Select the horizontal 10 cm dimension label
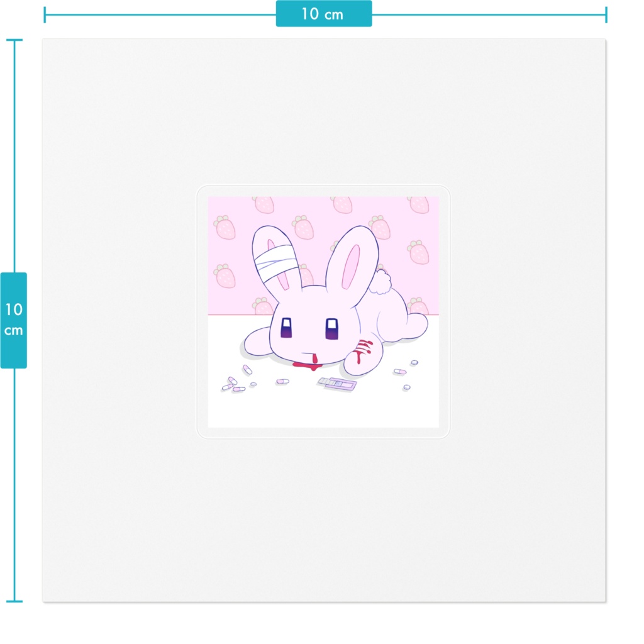The image size is (644, 644). pyautogui.click(x=325, y=13)
